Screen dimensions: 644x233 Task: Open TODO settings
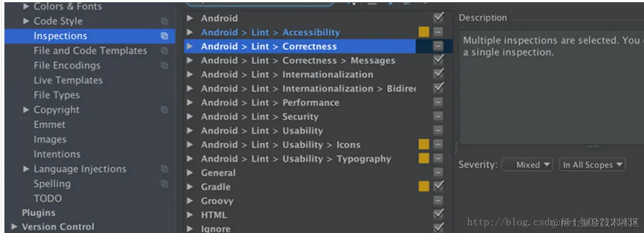point(47,198)
